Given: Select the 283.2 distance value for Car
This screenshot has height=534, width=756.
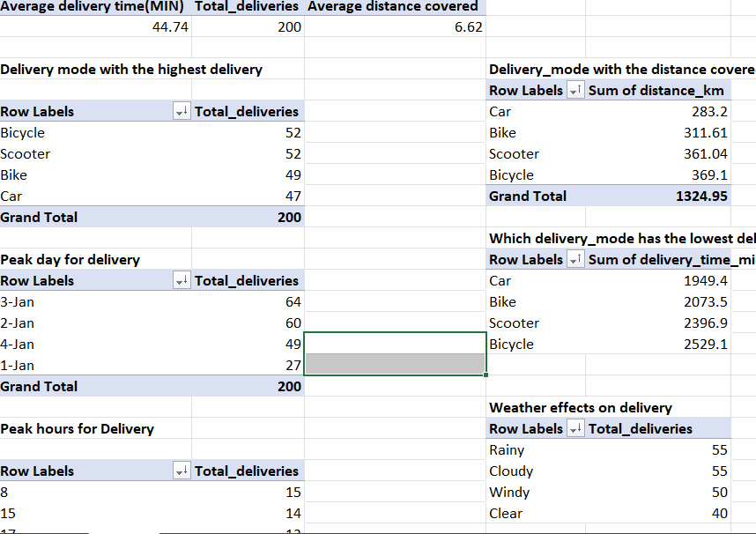Looking at the screenshot, I should (658, 111).
